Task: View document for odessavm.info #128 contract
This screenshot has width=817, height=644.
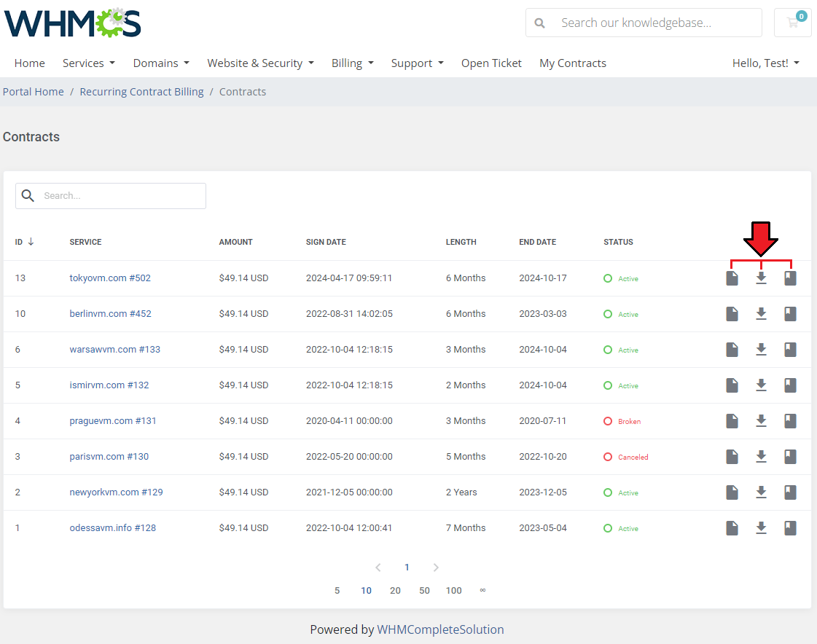Action: tap(732, 528)
